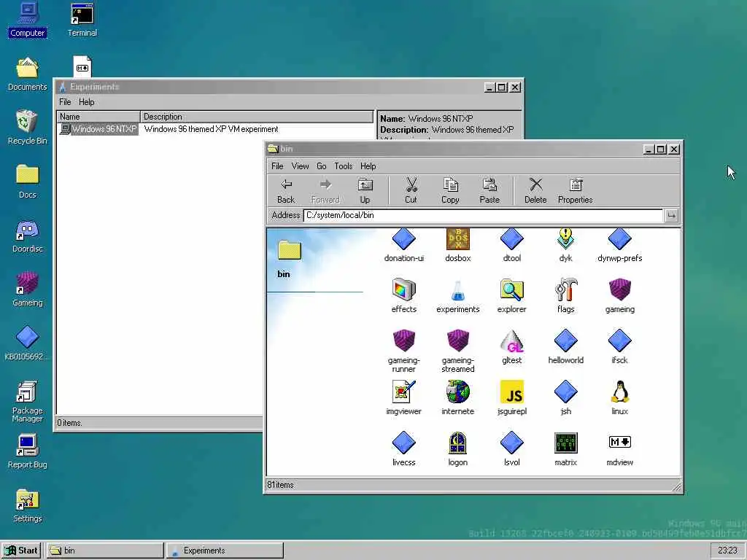Viewport: 747px width, 560px height.
Task: Select the Windows 96 NTXP experiment row
Action: (x=216, y=129)
